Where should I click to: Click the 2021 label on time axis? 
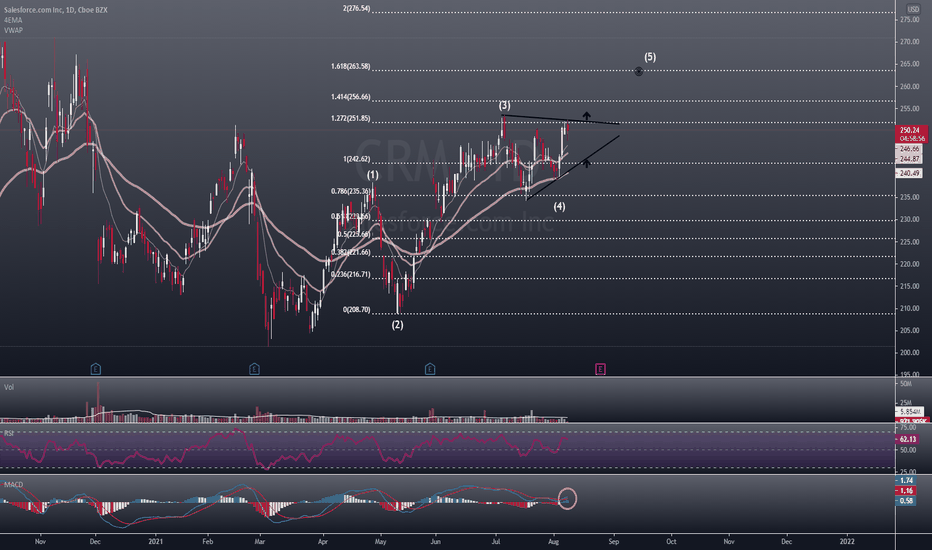(x=155, y=541)
